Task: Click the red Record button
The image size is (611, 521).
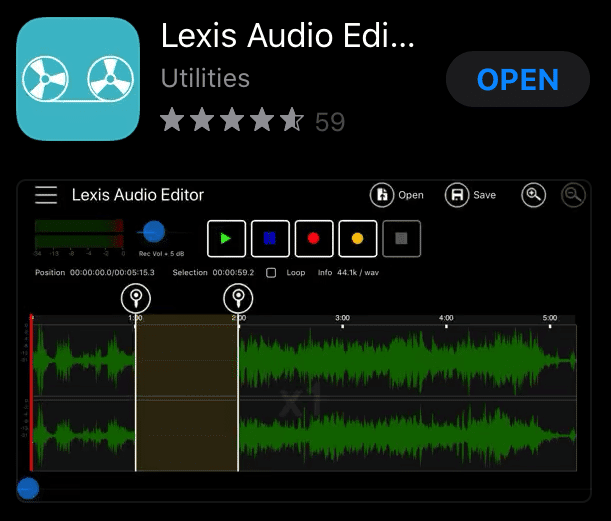Action: [314, 238]
